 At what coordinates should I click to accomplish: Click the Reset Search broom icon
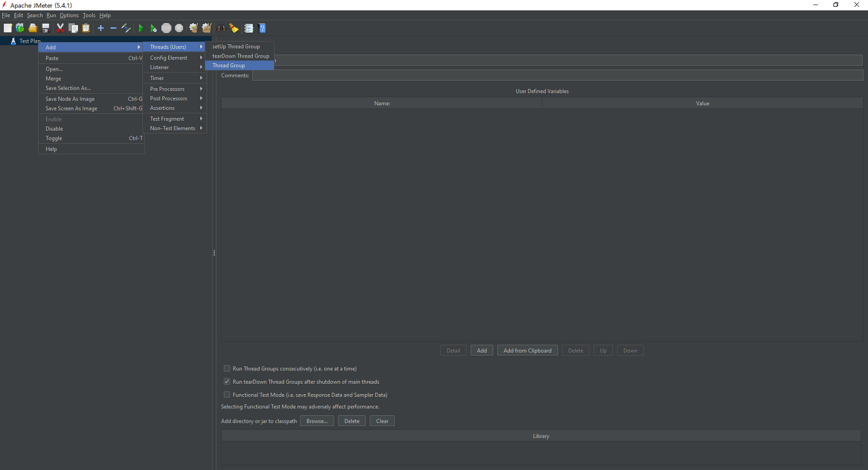[x=234, y=28]
